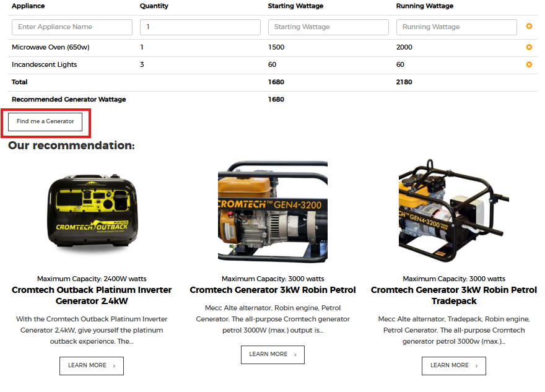This screenshot has width=545, height=392.
Task: Open Cromtech Generator 3kW Robin Petrol Tradepack title
Action: [x=453, y=295]
